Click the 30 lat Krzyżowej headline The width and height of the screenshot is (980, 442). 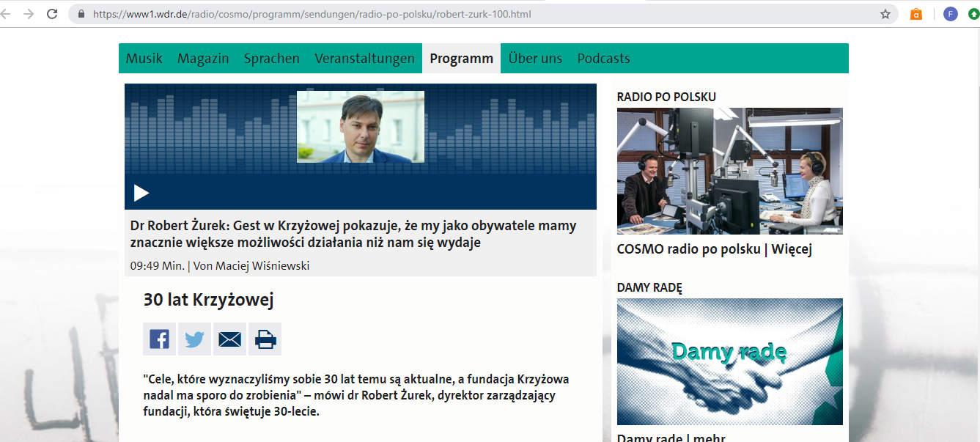pyautogui.click(x=209, y=300)
